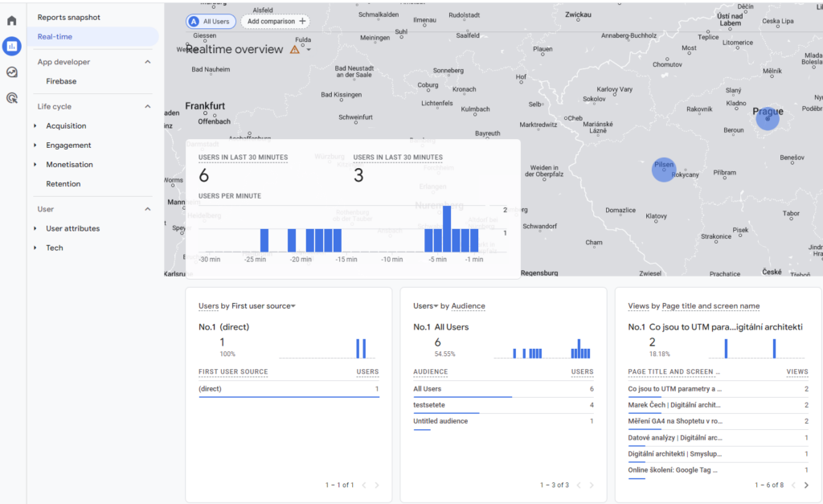Click the Karlovy Vary label on the map
The image size is (823, 504).
click(615, 89)
